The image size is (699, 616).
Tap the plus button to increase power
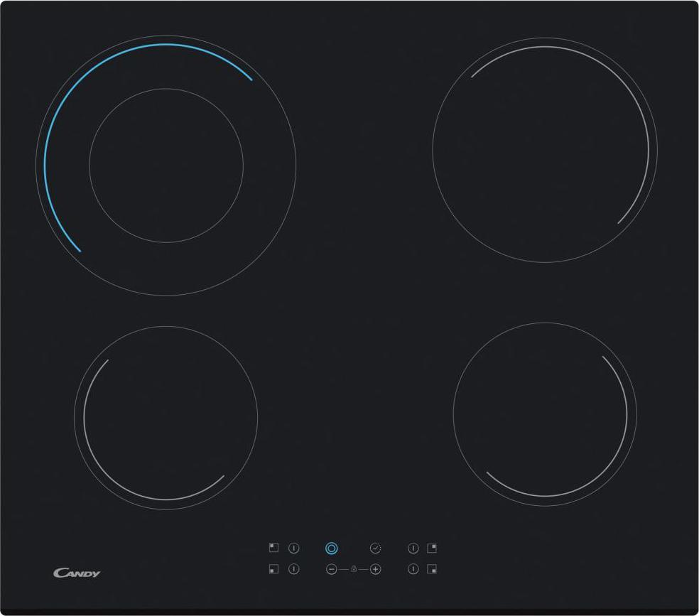[x=375, y=569]
